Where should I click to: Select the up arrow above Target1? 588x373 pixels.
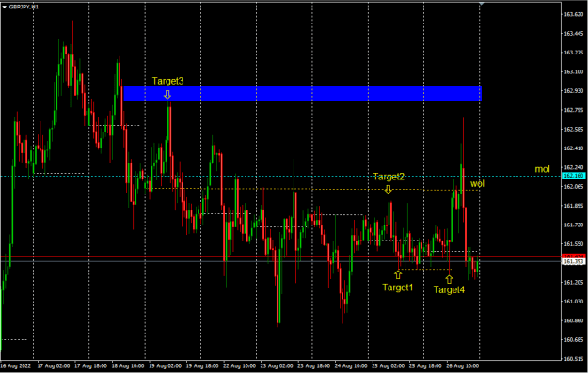(398, 275)
